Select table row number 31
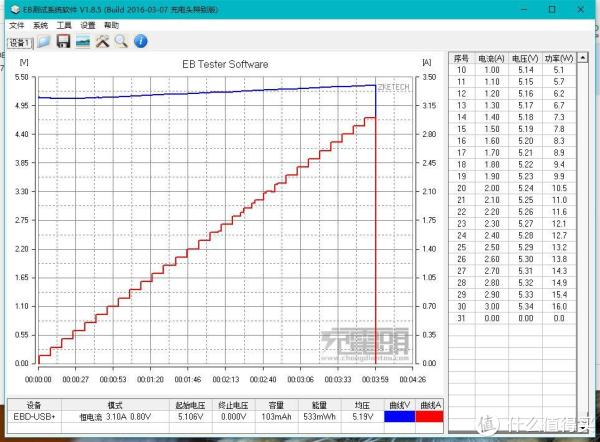600x442 pixels. [x=461, y=319]
